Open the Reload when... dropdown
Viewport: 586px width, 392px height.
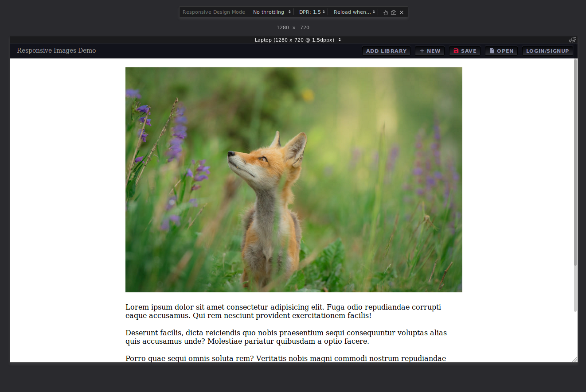pos(355,12)
